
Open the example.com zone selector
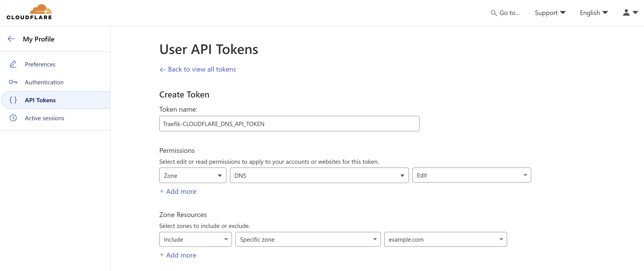click(445, 239)
